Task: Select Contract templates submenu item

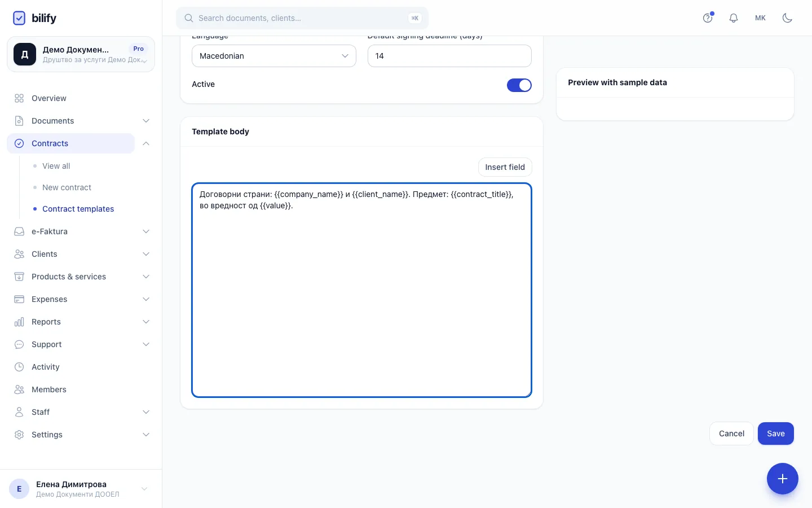Action: 78,209
